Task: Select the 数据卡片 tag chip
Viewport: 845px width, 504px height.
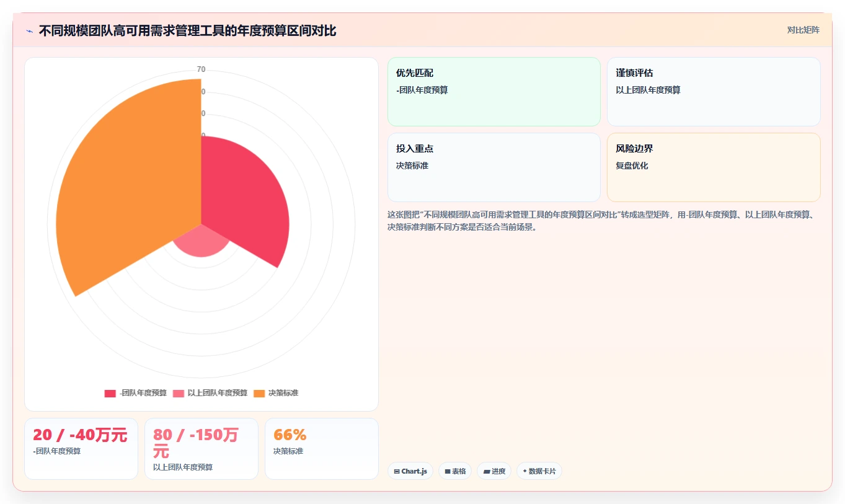Action: pyautogui.click(x=539, y=471)
